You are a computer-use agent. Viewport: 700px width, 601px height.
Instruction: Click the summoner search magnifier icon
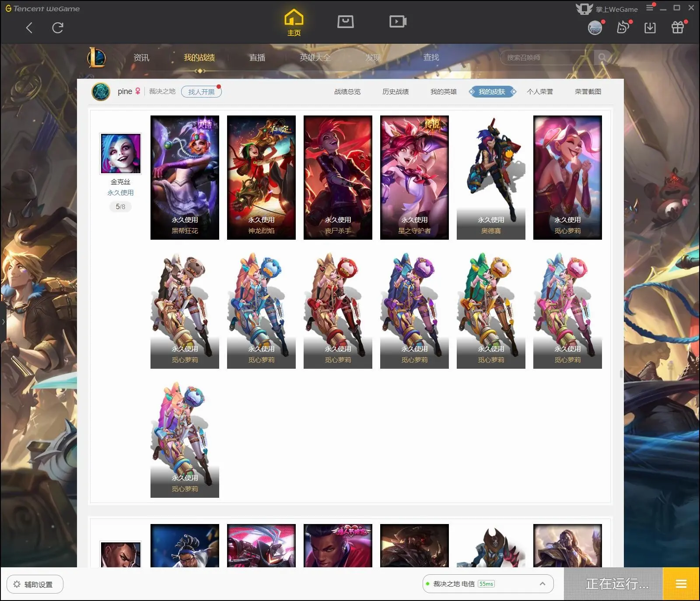click(x=602, y=57)
